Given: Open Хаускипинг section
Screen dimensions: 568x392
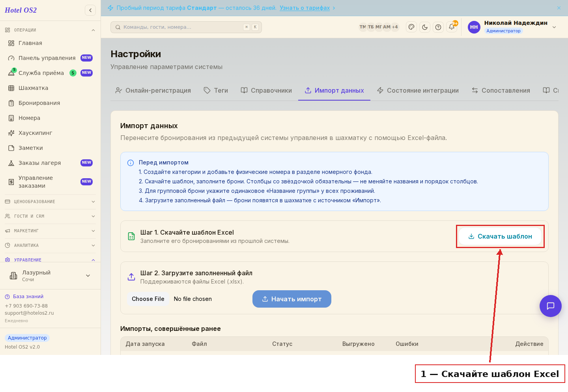Looking at the screenshot, I should pos(50,133).
